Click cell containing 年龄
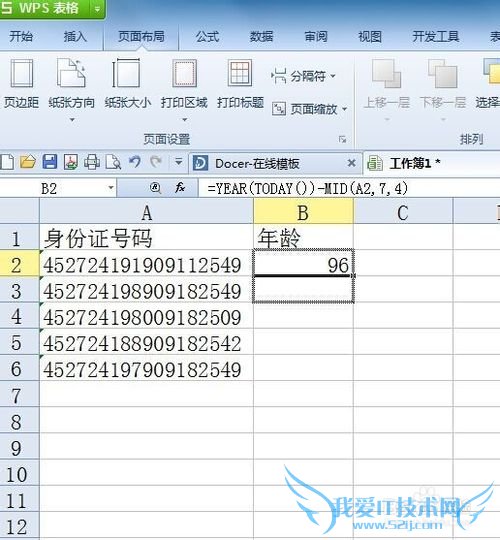Image resolution: width=500 pixels, height=540 pixels. pos(303,238)
